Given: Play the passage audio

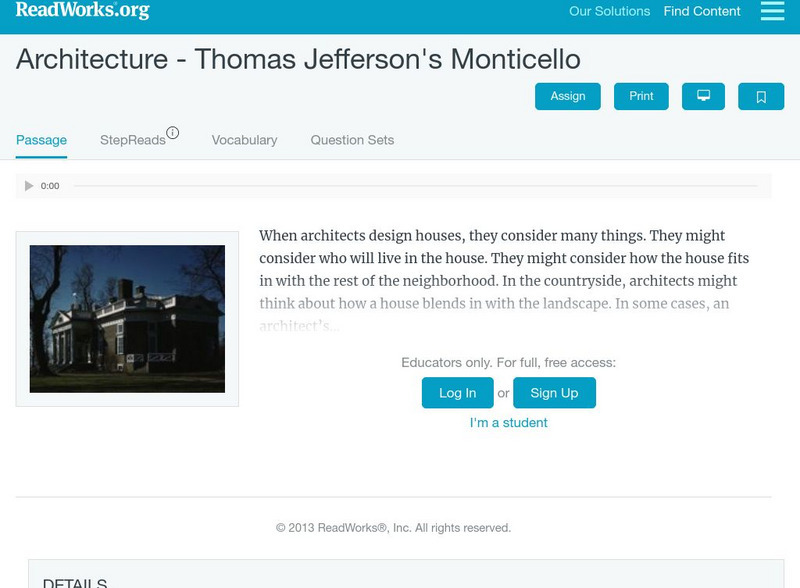Looking at the screenshot, I should pos(29,186).
